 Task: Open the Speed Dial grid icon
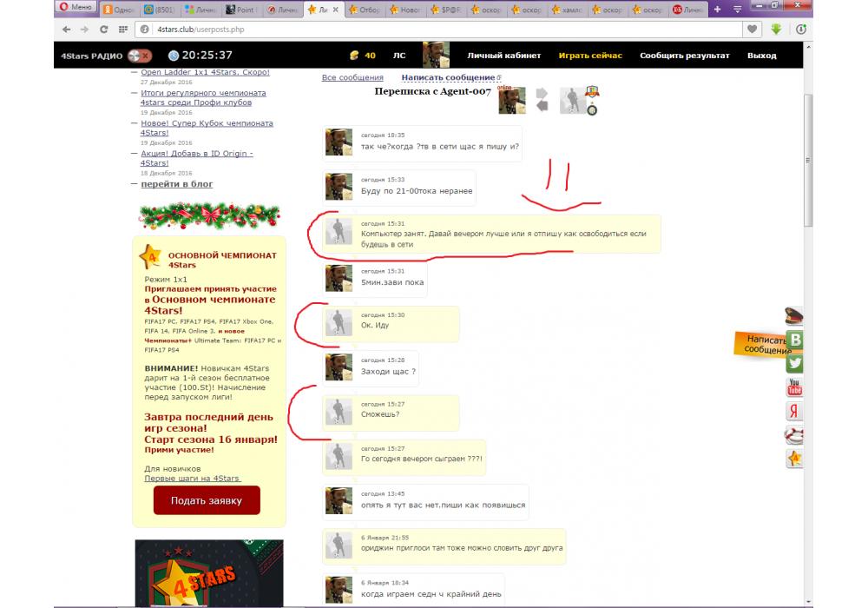(x=123, y=30)
